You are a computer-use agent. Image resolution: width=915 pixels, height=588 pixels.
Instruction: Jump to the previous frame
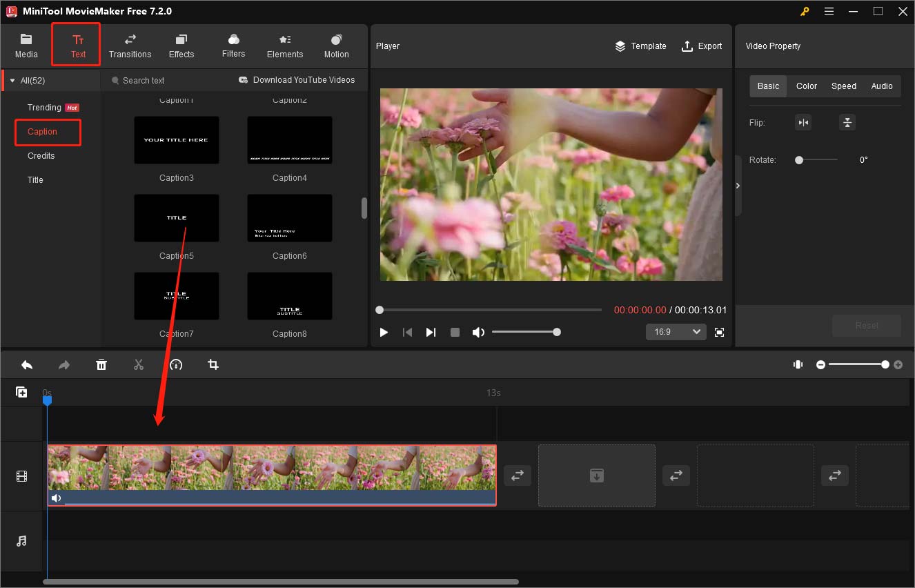point(407,332)
